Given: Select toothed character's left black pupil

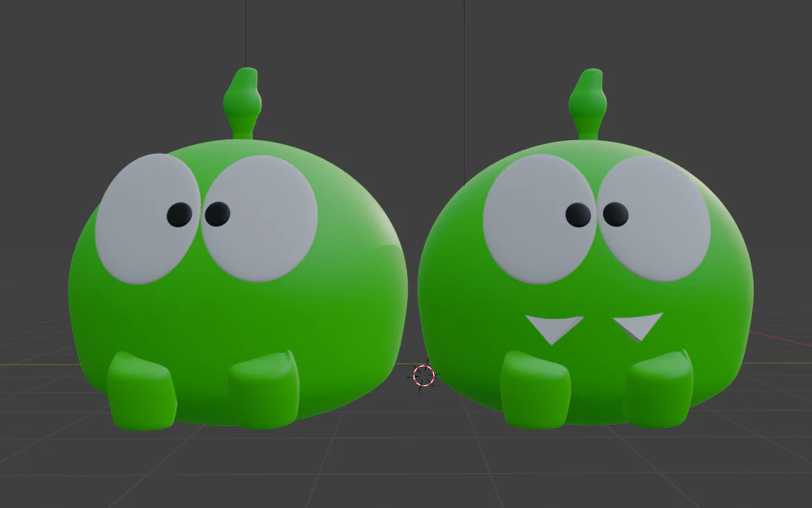Looking at the screenshot, I should pyautogui.click(x=578, y=214).
